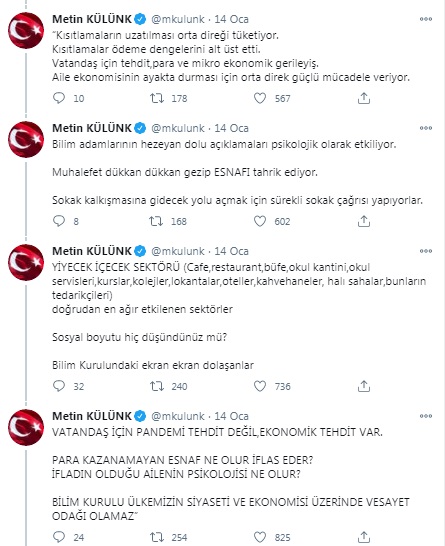Like the tweet with 567 likes
This screenshot has height=546, width=445.
[260, 98]
